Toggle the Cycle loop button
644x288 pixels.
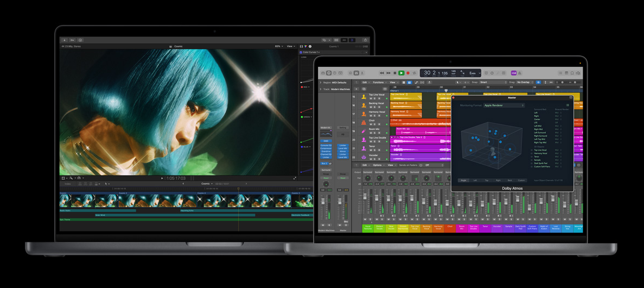[x=415, y=73]
